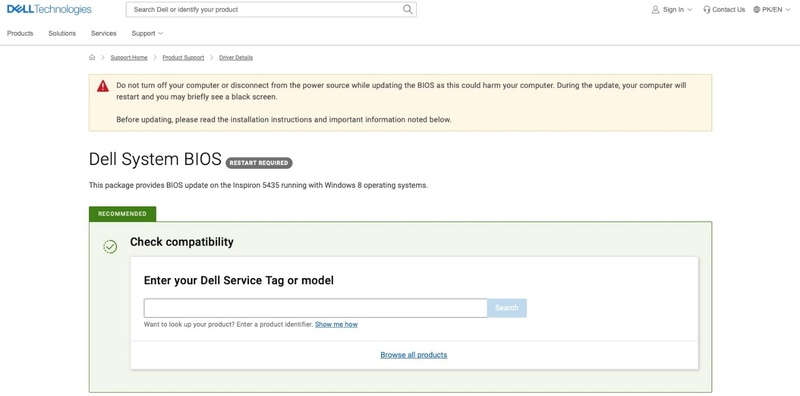Click the Contact Us headset icon
Image resolution: width=800 pixels, height=396 pixels.
tap(707, 9)
